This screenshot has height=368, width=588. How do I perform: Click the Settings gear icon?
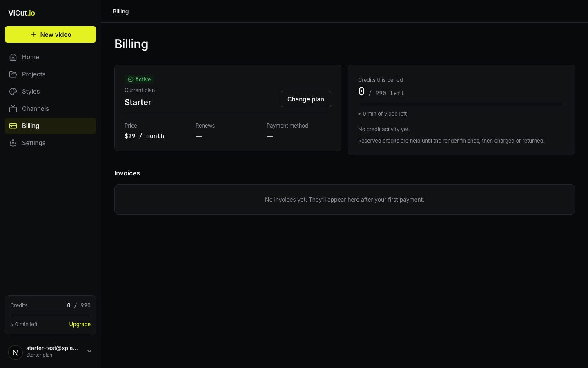13,143
